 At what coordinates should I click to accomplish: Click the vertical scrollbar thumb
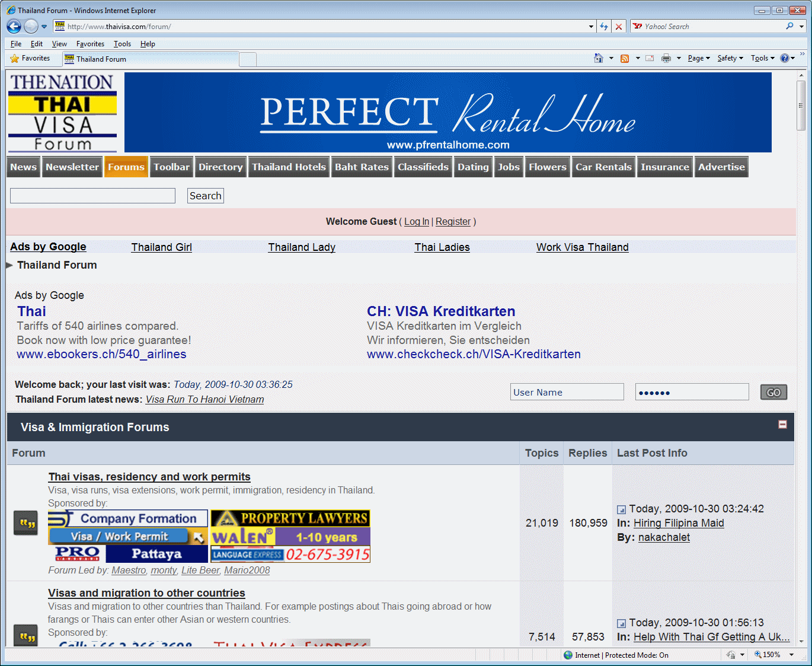(801, 106)
